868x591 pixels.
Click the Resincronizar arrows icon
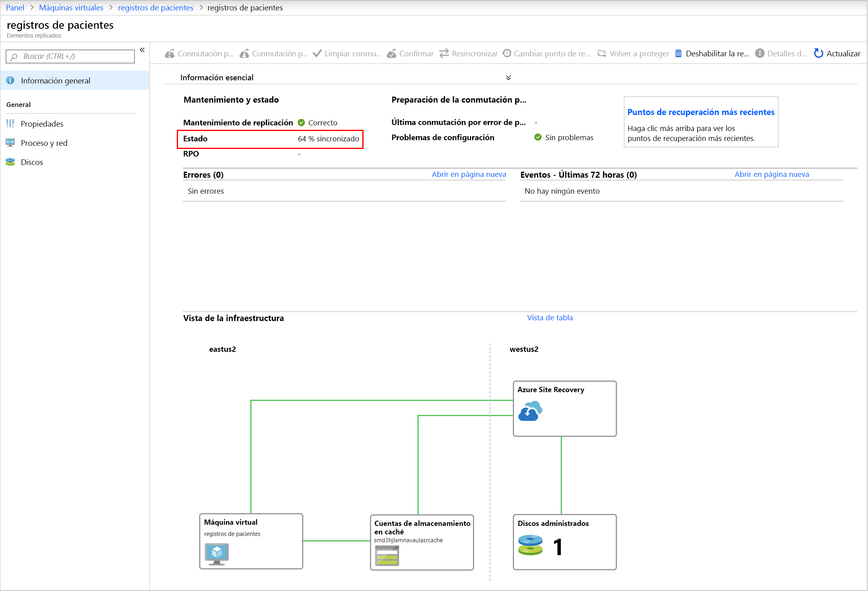(444, 53)
